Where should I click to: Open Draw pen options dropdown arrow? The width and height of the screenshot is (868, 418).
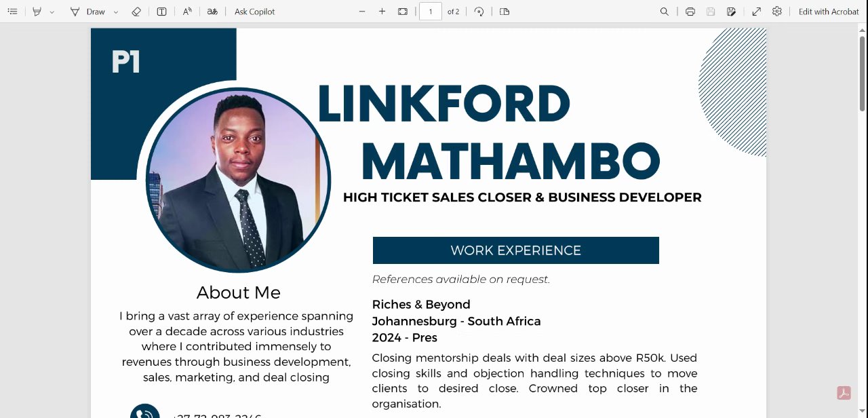point(116,12)
